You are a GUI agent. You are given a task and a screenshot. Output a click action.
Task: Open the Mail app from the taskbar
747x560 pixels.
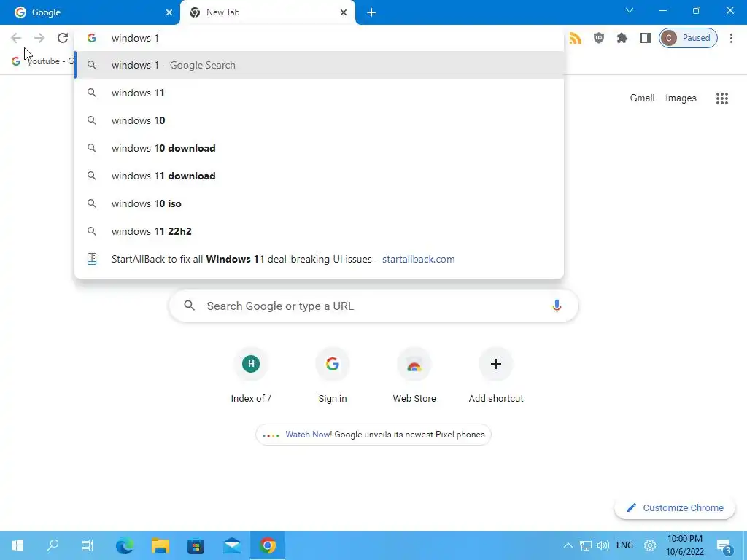231,545
